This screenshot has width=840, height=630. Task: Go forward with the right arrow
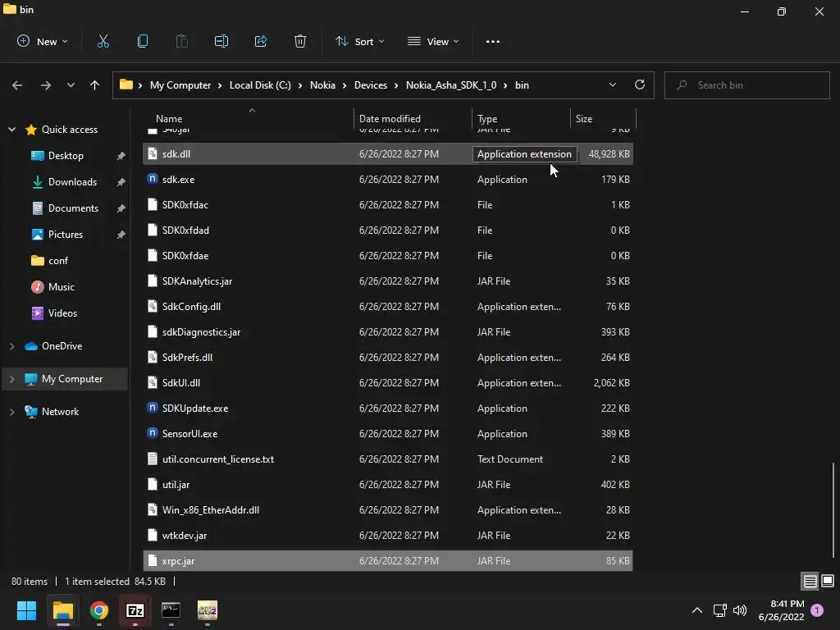46,85
